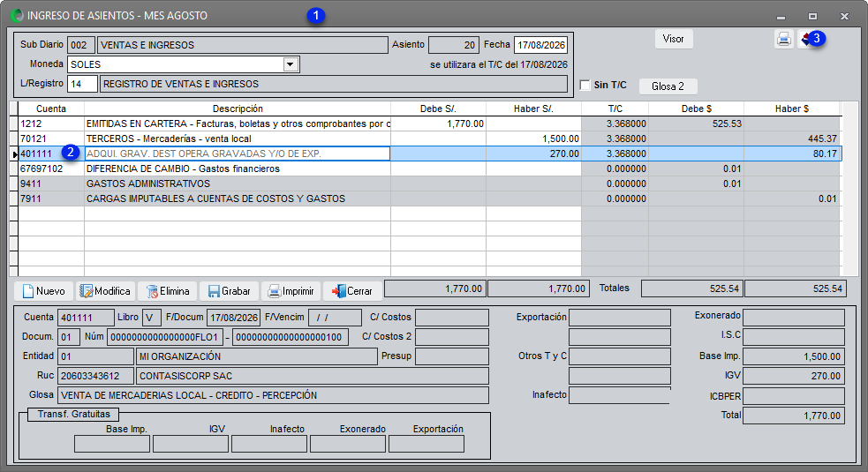Click the Base Imp. 1,500.00 field
Viewport: 868px width, 472px height.
pyautogui.click(x=794, y=356)
